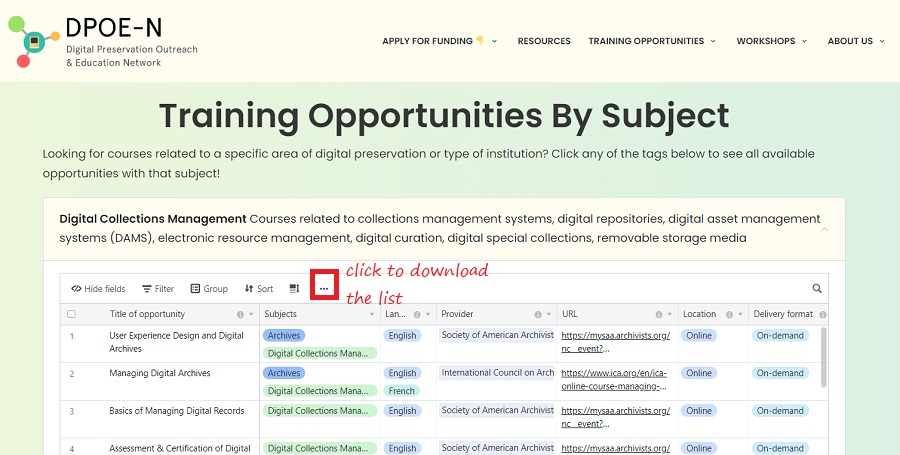Collapse the Digital Collections Management section
The image size is (900, 455).
pyautogui.click(x=825, y=229)
